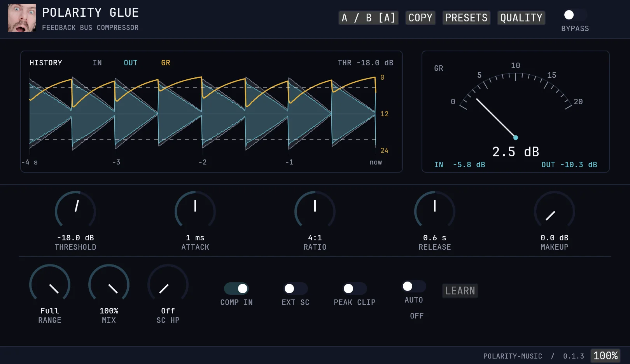This screenshot has height=364, width=630.
Task: Click the 1 ms attack value
Action: coord(195,238)
